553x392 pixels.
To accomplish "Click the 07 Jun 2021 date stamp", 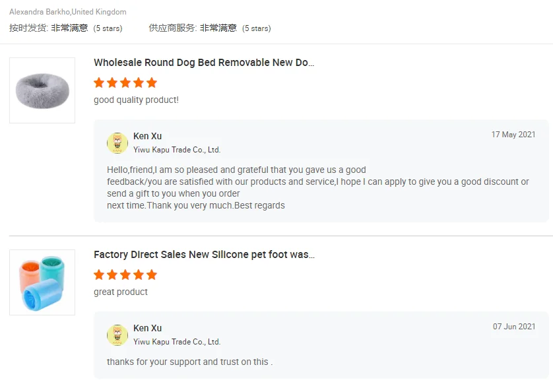I will click(x=514, y=327).
